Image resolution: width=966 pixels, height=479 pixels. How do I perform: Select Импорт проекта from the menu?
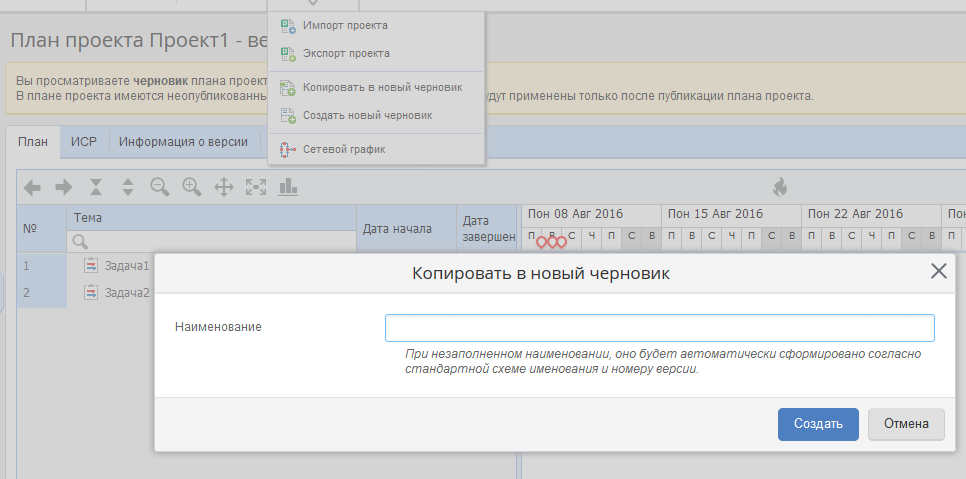pos(345,25)
